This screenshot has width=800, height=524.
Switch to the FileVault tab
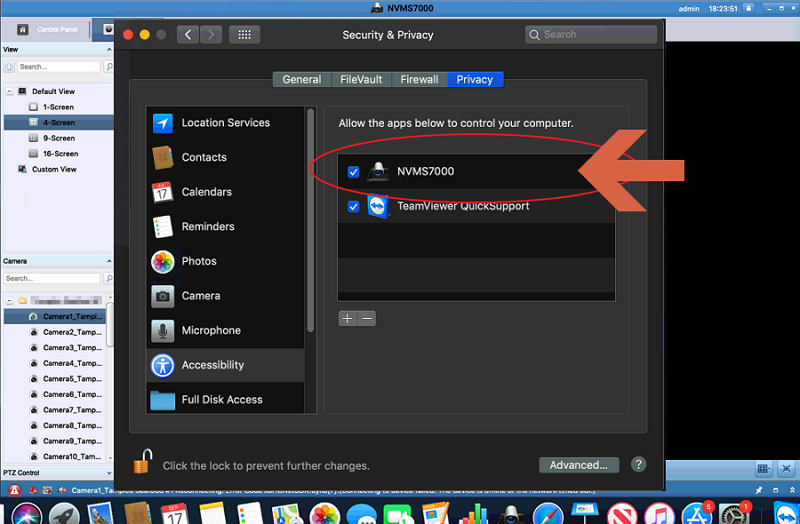pyautogui.click(x=359, y=79)
